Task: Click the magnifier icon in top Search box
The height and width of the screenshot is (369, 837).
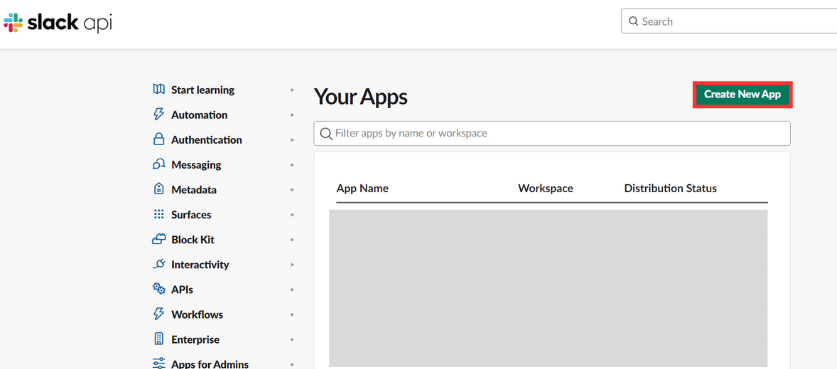Action: click(634, 21)
